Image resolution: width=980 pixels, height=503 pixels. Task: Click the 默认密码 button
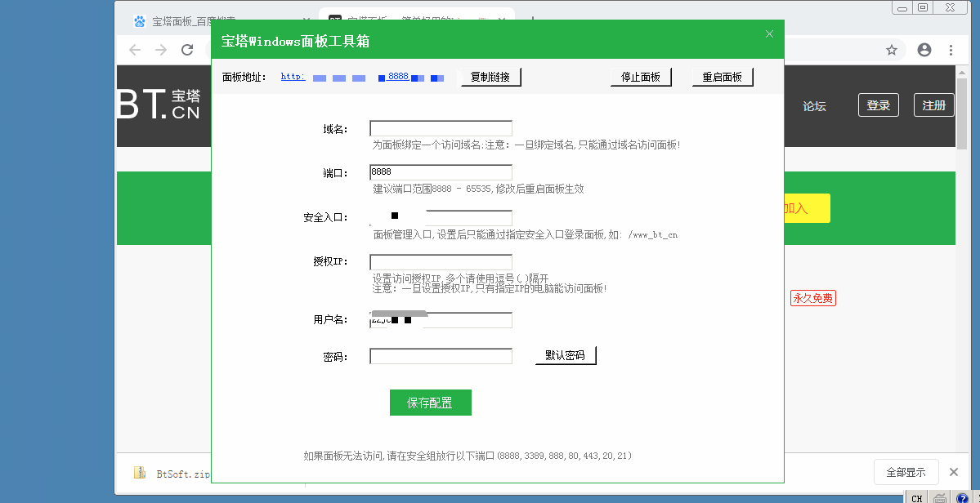point(566,356)
